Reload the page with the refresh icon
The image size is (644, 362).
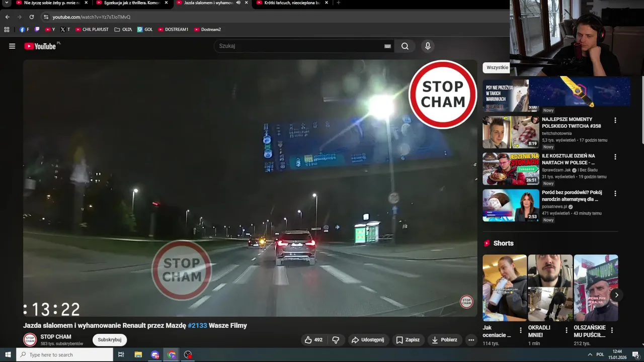coord(32,17)
